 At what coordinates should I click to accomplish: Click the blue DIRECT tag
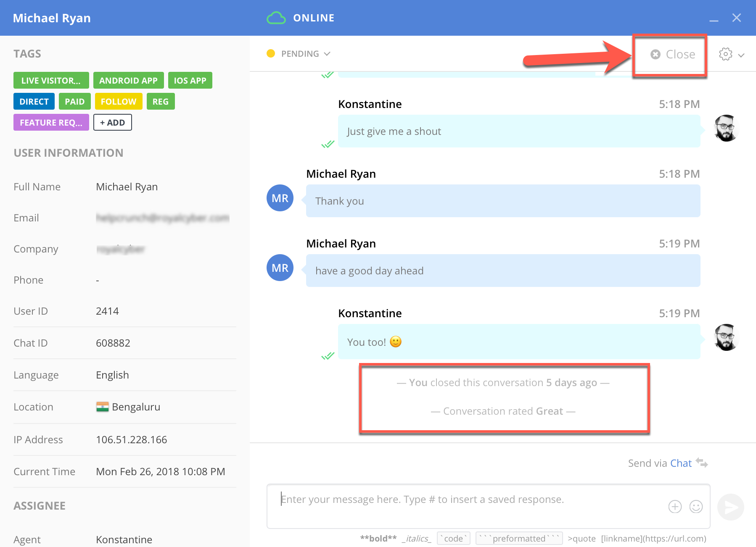pos(34,101)
